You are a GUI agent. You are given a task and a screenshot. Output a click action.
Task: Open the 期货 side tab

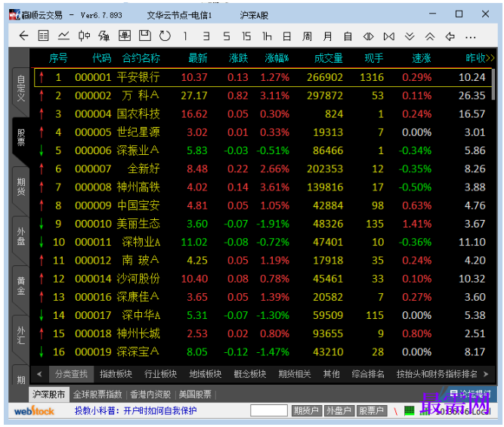pos(21,187)
